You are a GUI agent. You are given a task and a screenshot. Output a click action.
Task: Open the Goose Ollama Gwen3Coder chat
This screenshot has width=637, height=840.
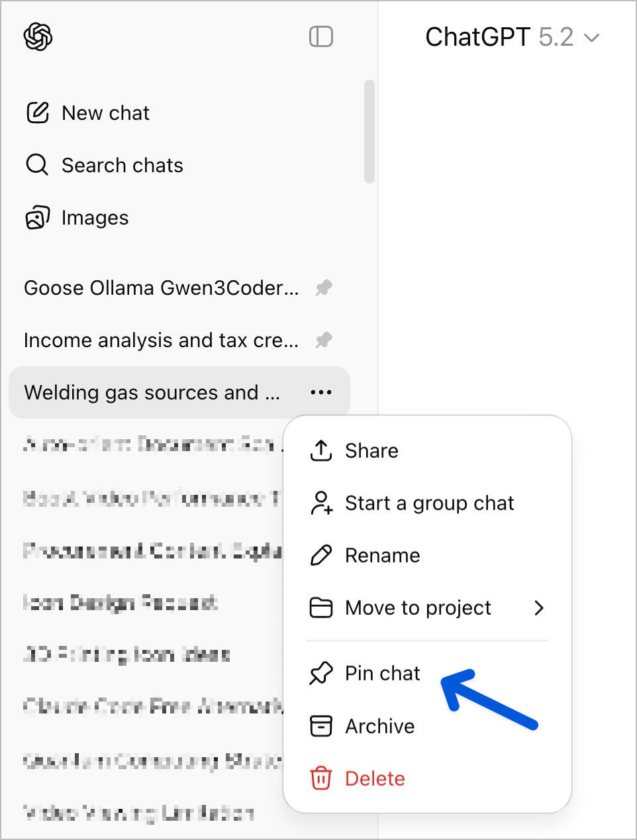coord(161,288)
